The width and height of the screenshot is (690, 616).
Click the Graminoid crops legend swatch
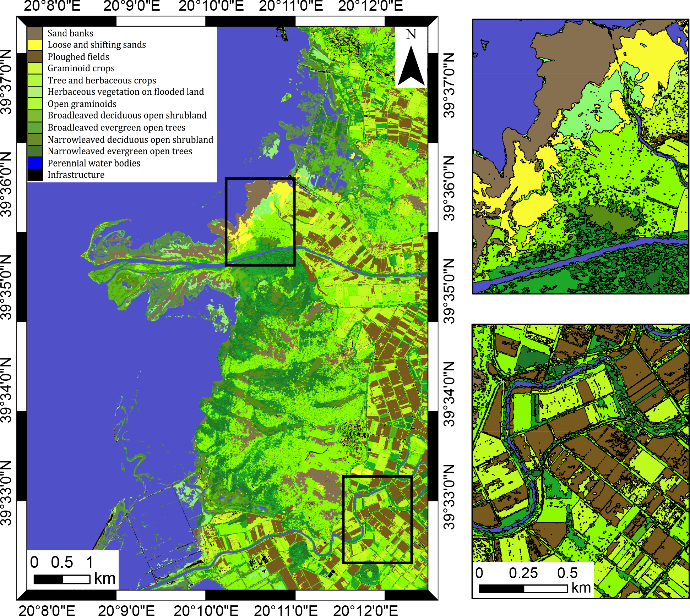tap(35, 68)
